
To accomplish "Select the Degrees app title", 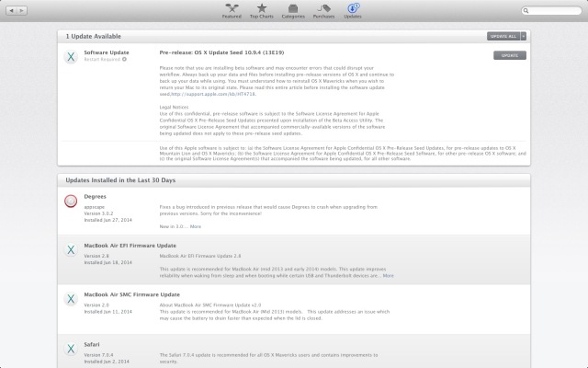I will 95,196.
